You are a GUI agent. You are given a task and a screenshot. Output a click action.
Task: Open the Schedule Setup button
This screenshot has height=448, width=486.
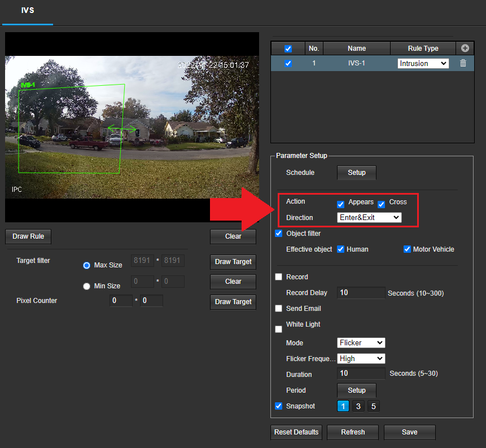[x=356, y=173]
